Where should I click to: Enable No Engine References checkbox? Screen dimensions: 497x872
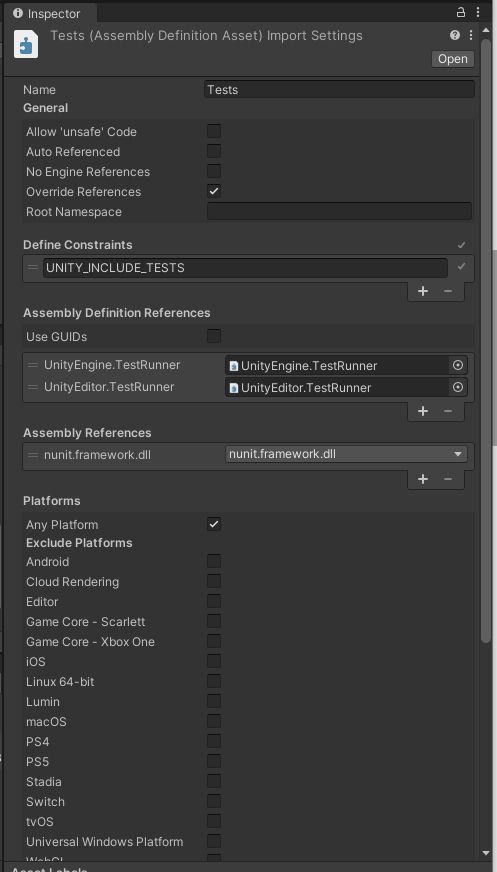point(214,171)
